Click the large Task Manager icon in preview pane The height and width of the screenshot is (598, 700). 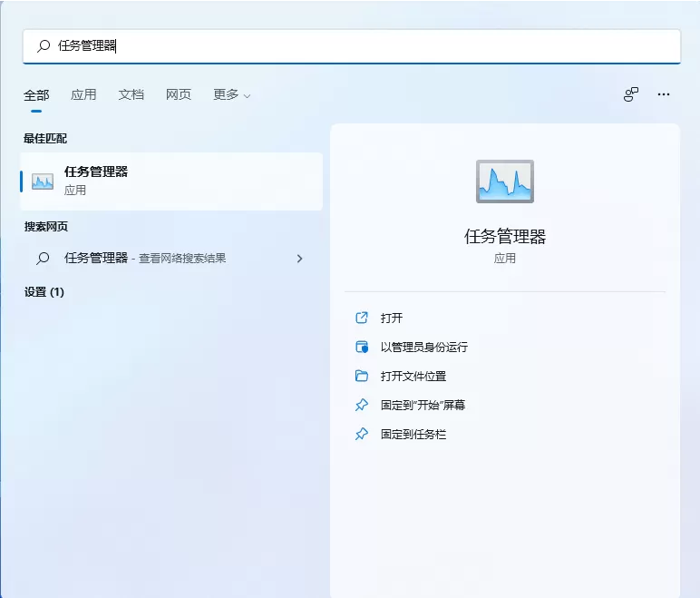click(x=505, y=181)
